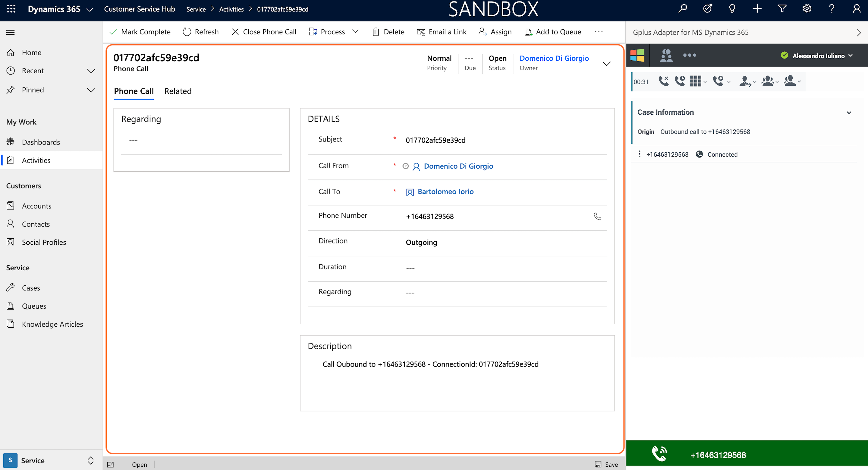Open the team communicator people icon
The height and width of the screenshot is (470, 868).
666,55
